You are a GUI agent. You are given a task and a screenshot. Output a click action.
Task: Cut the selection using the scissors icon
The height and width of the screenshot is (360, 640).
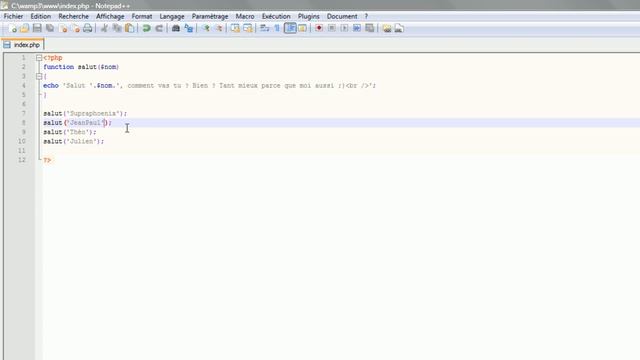pos(104,28)
